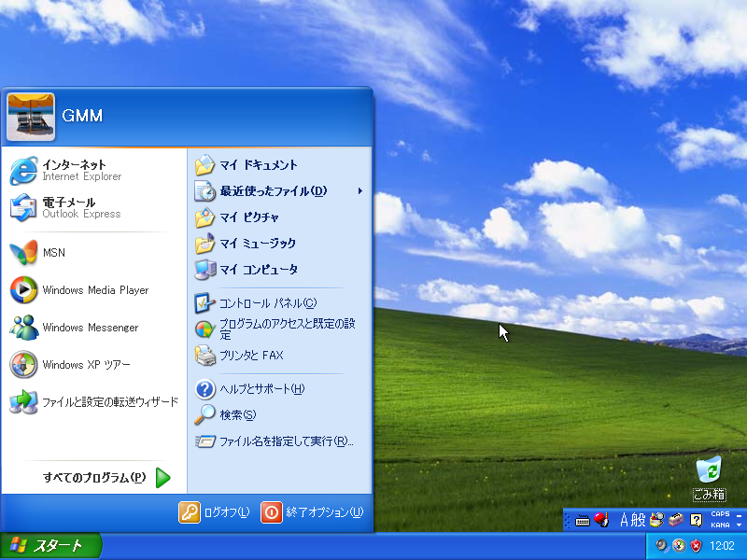Toggle the KANA indicator on the language bar
The width and height of the screenshot is (747, 560).
click(x=719, y=525)
